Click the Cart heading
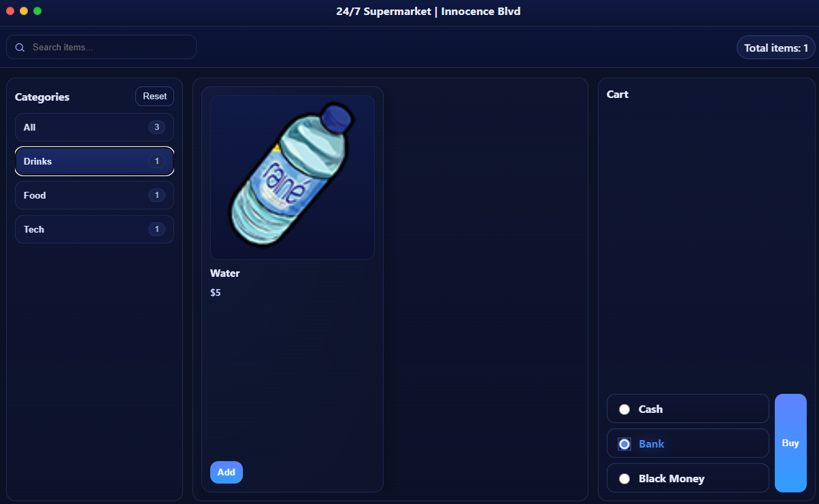819x504 pixels. 618,94
